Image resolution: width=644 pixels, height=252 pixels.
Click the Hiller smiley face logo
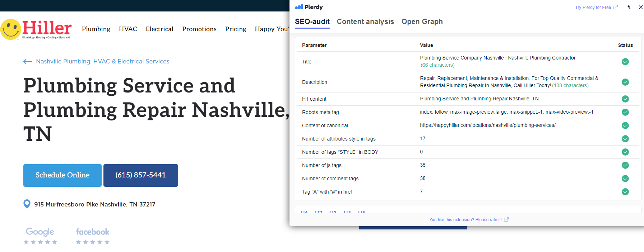(x=36, y=29)
